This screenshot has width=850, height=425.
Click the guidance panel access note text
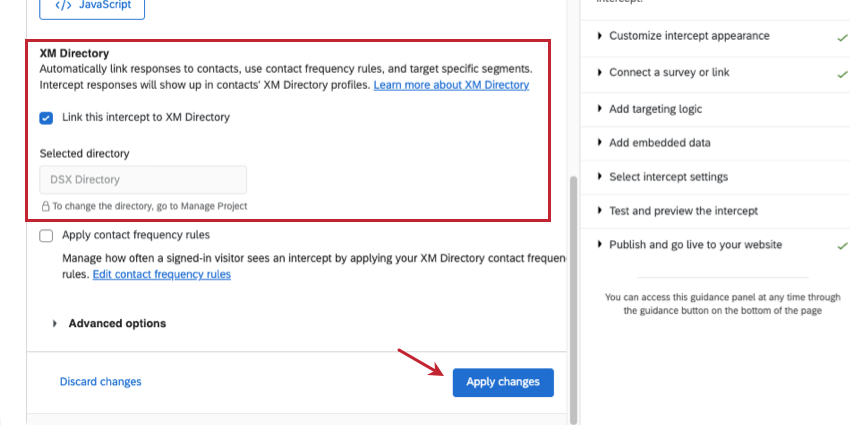tap(723, 304)
